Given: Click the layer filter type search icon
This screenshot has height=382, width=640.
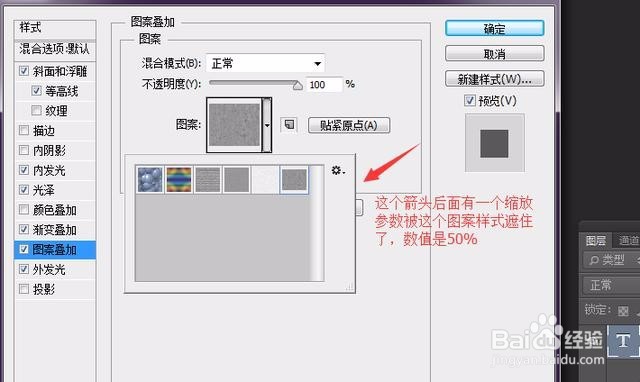Looking at the screenshot, I should coord(594,260).
